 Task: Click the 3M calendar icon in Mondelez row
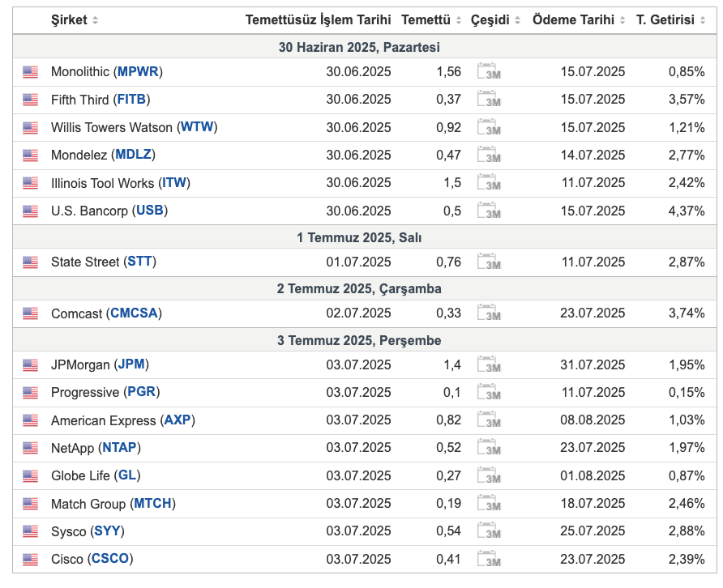tap(489, 155)
